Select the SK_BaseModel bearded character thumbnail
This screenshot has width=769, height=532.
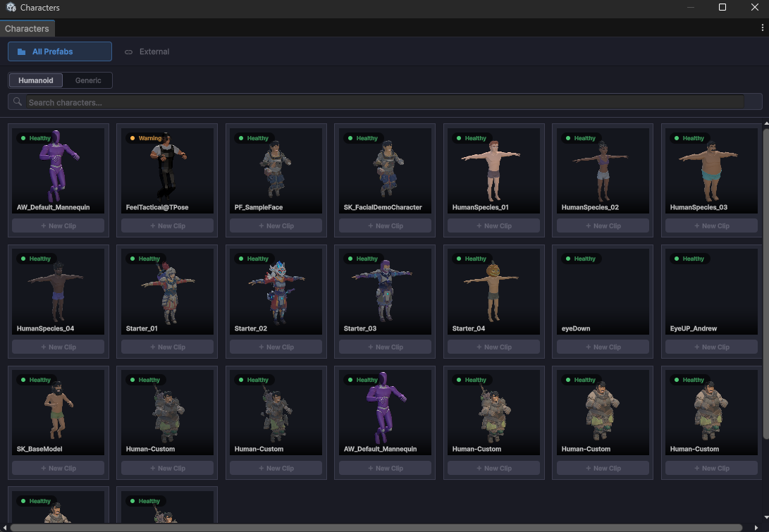point(59,412)
